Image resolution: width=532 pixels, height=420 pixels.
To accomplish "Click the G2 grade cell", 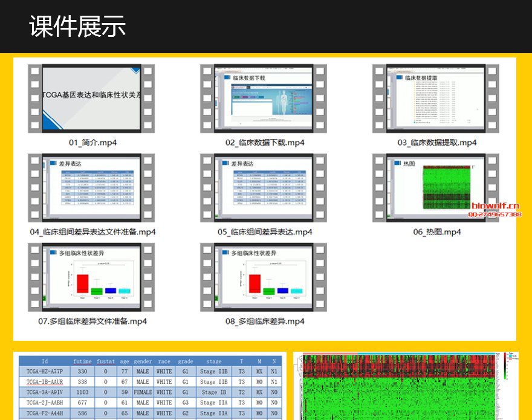I will point(185,413).
